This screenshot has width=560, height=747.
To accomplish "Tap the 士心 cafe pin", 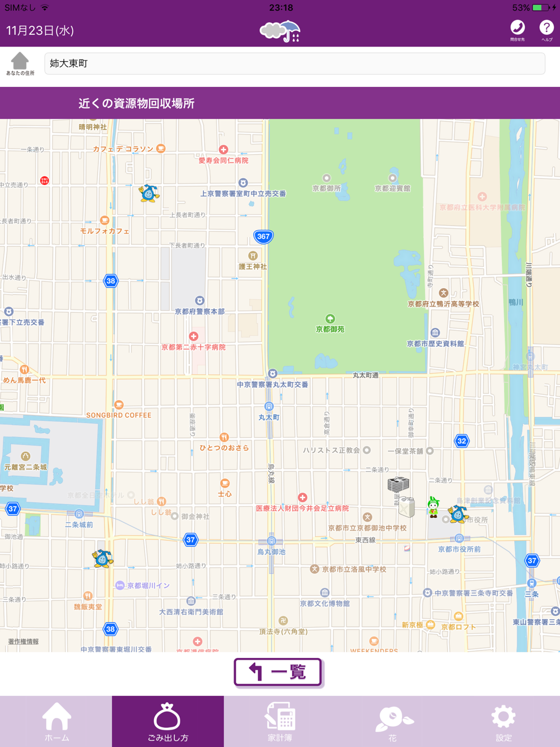I will tap(225, 483).
